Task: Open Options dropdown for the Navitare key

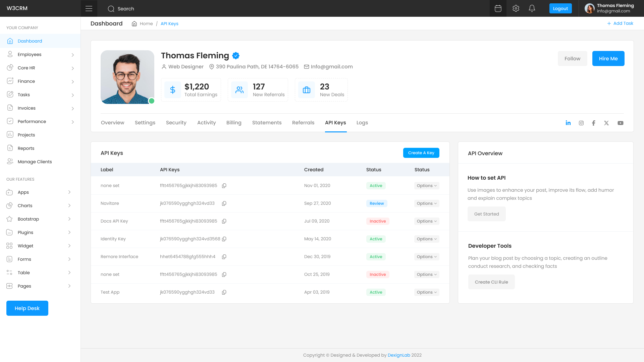Action: tap(426, 203)
